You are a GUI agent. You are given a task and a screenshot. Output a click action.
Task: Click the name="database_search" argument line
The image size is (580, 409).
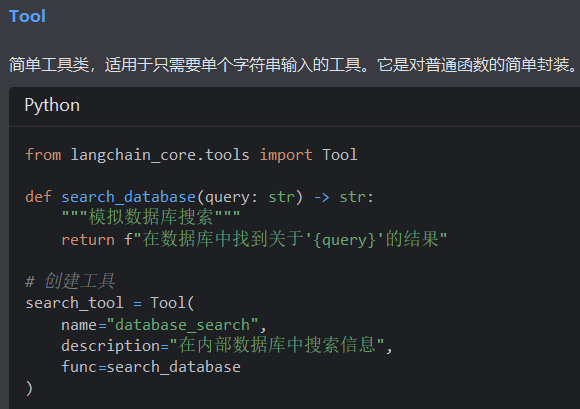pyautogui.click(x=164, y=325)
